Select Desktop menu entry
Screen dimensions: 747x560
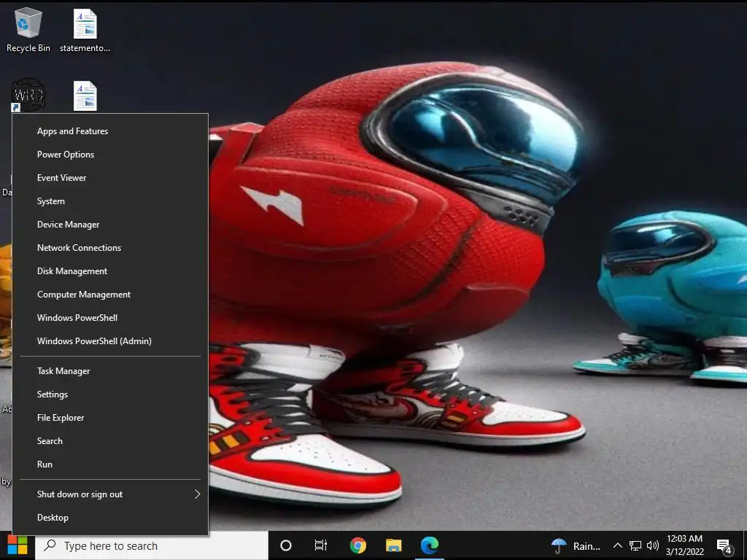(110, 518)
